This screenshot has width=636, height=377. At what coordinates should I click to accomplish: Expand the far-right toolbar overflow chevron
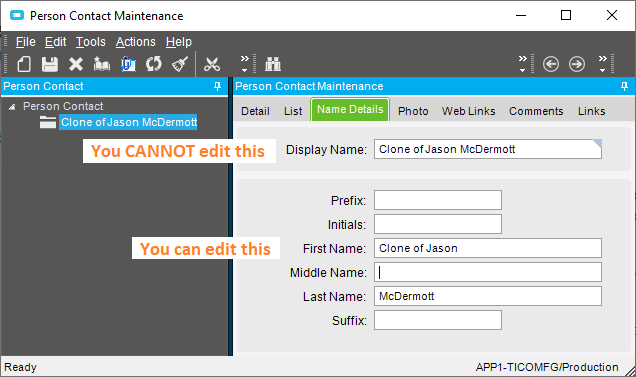click(x=603, y=64)
